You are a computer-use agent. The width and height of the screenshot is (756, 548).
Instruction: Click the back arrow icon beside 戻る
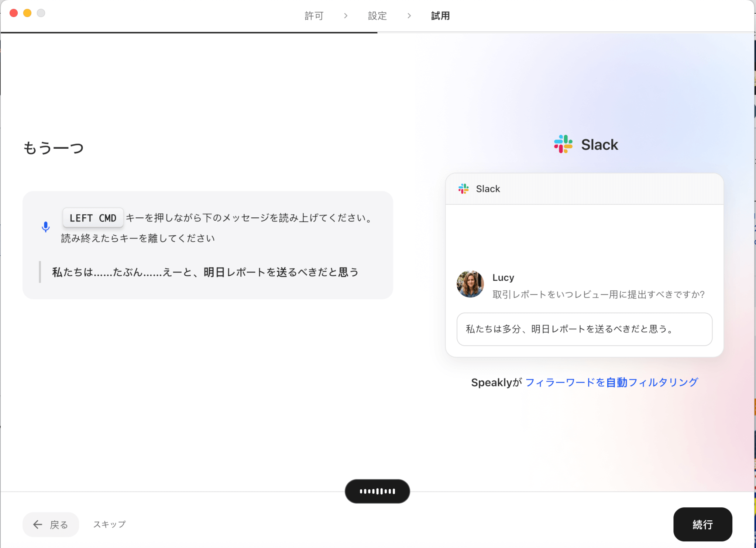click(x=38, y=524)
